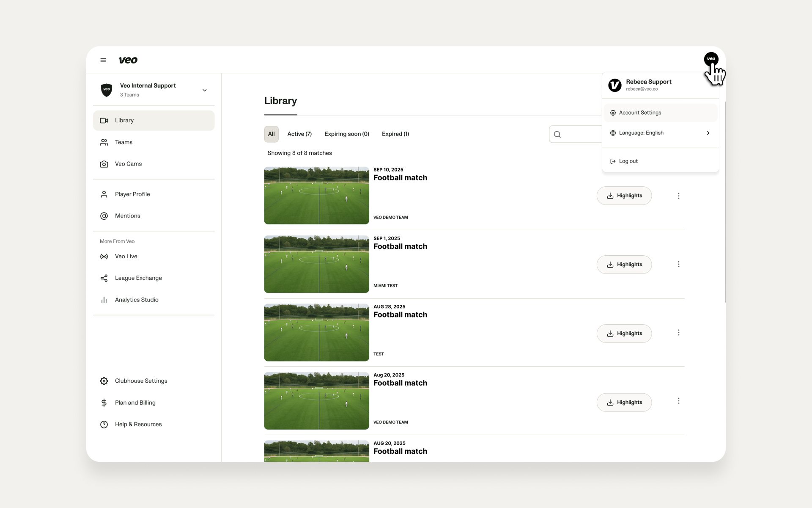The width and height of the screenshot is (812, 508).
Task: Click the chevron next to Language: English
Action: click(708, 133)
